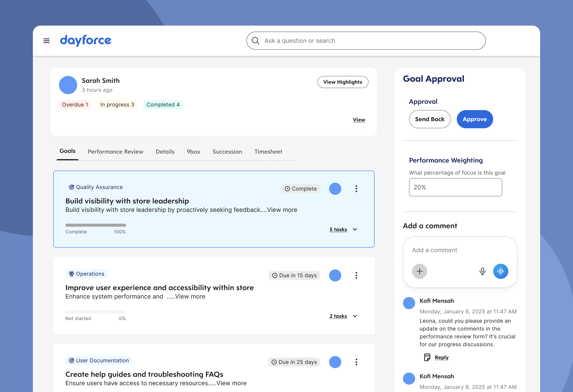Click the Complete 100% progress bar
The width and height of the screenshot is (573, 392).
(96, 225)
